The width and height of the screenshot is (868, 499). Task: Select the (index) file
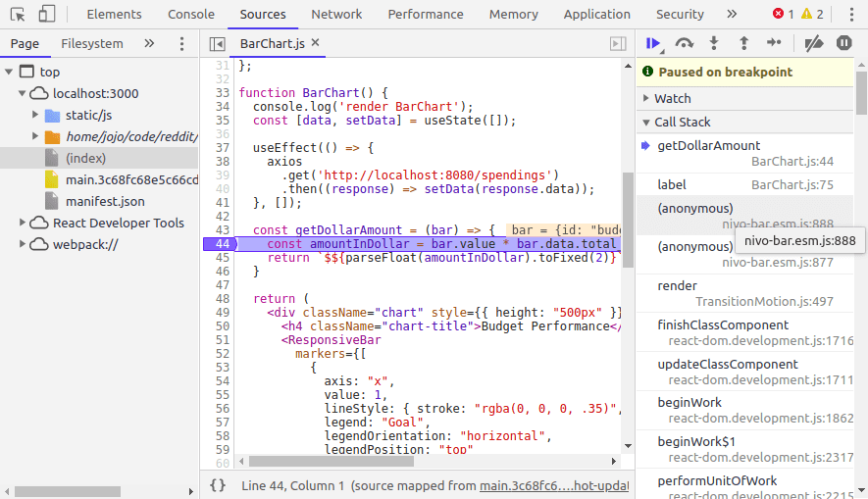click(x=99, y=158)
